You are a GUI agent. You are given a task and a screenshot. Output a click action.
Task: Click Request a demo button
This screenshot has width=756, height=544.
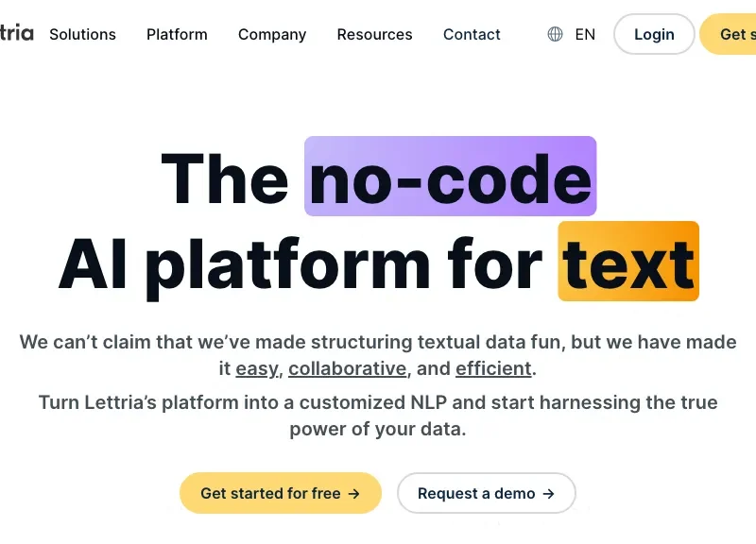tap(487, 493)
